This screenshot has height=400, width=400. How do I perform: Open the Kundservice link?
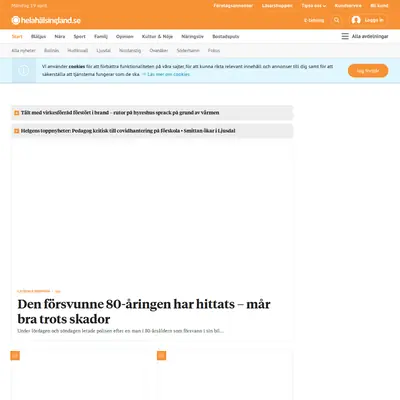pyautogui.click(x=348, y=6)
